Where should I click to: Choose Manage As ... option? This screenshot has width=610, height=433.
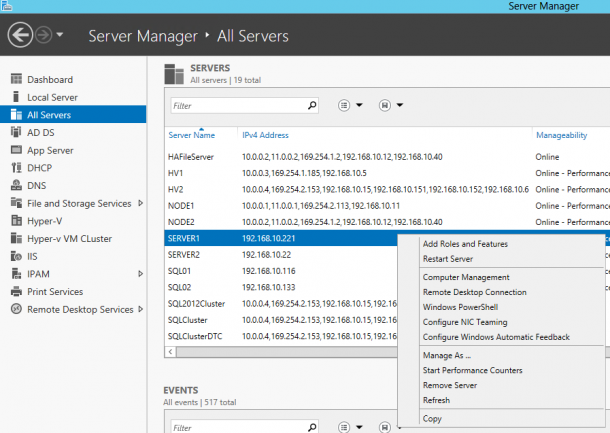click(x=447, y=355)
